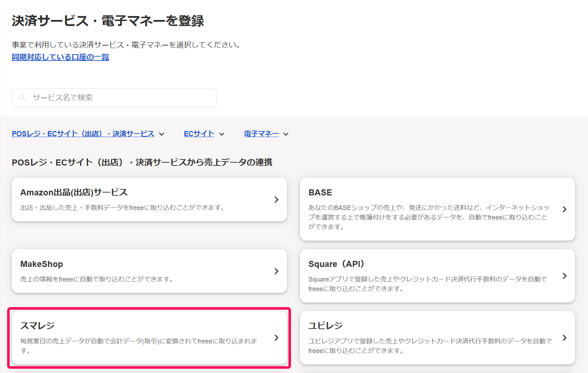Screen dimensions: 588x373
Task: Select the Amazon出品(出店)サービス title
Action: [74, 193]
